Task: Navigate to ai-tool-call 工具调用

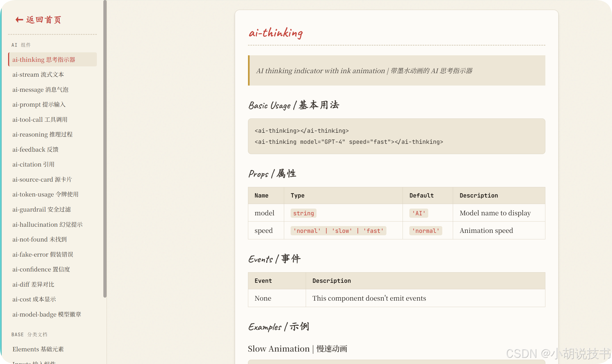Action: [40, 120]
